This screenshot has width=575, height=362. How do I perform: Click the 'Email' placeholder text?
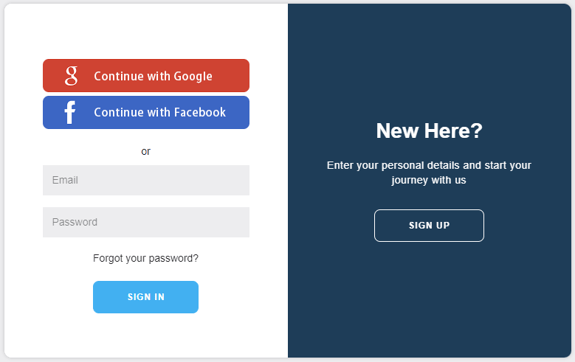coord(65,180)
